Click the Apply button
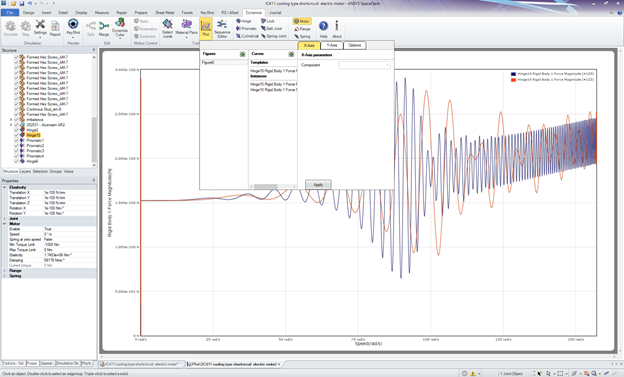The width and height of the screenshot is (624, 377). [318, 185]
